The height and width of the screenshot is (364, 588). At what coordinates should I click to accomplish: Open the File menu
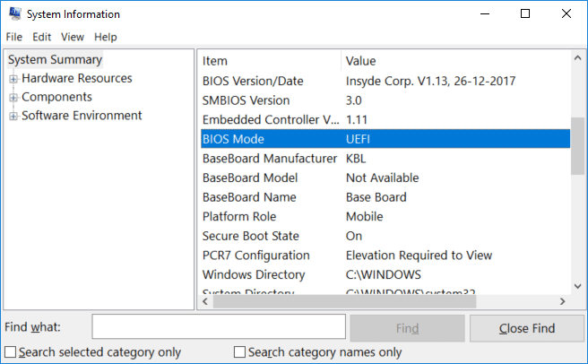[14, 37]
